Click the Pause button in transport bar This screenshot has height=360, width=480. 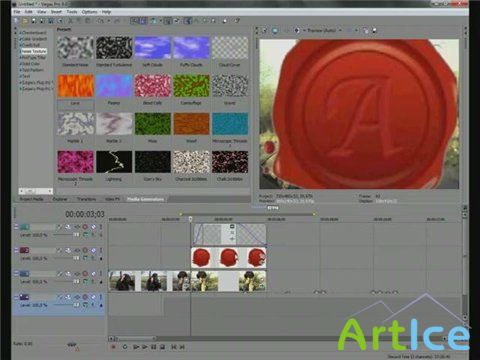click(x=153, y=347)
